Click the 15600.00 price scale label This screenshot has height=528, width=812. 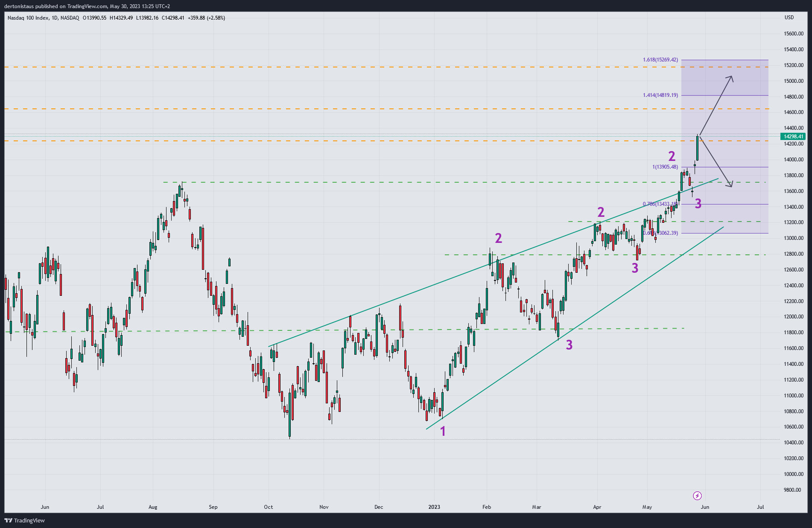[793, 34]
